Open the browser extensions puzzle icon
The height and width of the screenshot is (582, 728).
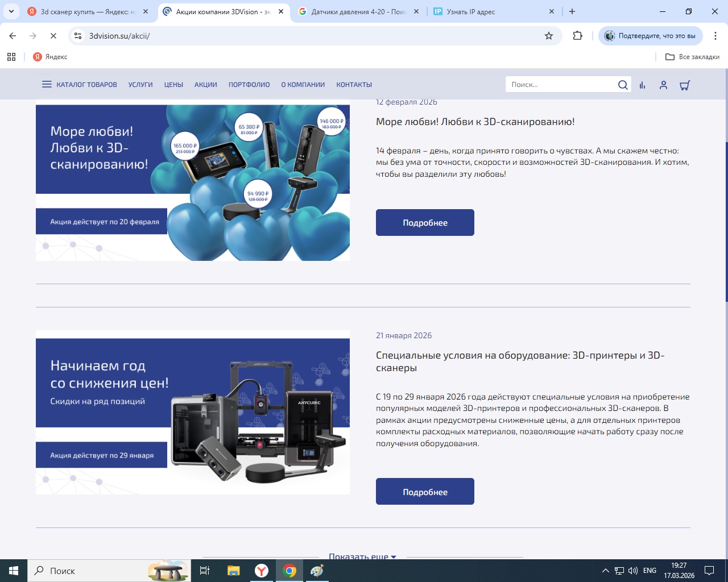pos(577,36)
